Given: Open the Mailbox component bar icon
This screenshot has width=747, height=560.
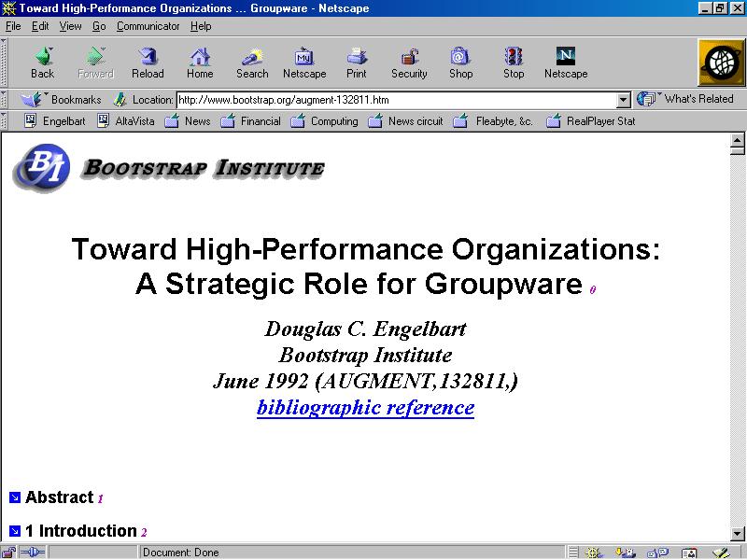Looking at the screenshot, I should [x=625, y=553].
